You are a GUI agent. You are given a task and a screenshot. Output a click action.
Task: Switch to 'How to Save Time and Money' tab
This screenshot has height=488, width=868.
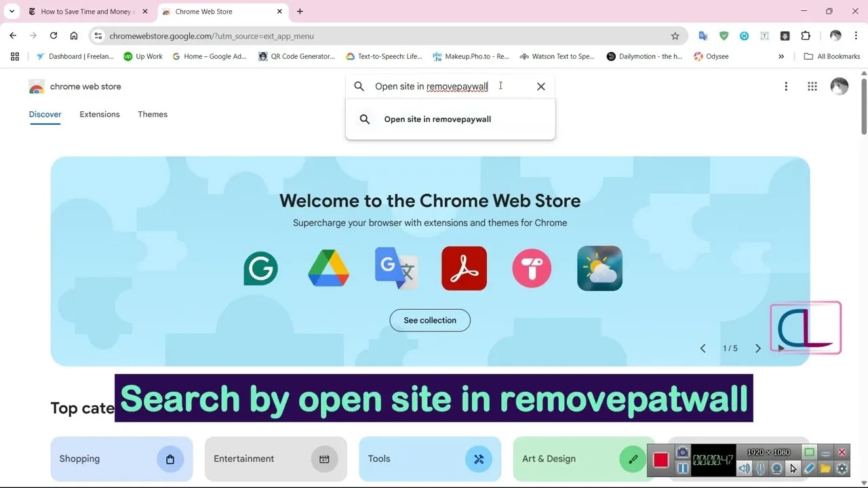point(87,12)
